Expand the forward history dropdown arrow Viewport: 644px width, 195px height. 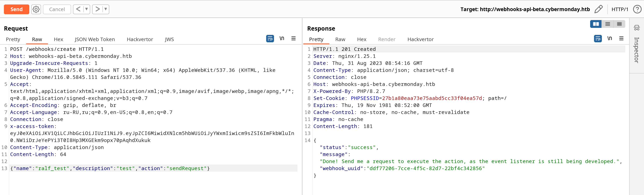106,9
